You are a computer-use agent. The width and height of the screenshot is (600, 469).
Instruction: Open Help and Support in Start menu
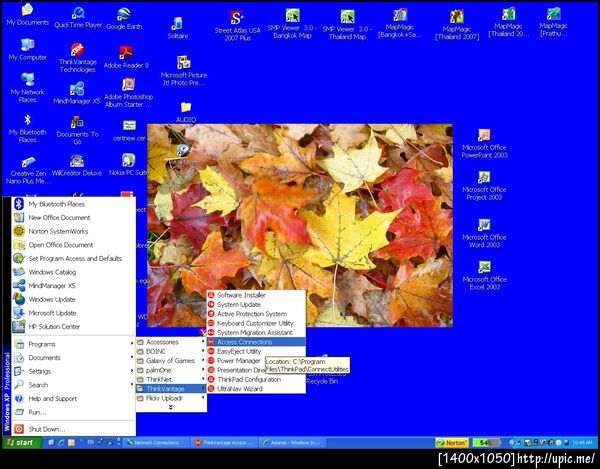[74, 398]
